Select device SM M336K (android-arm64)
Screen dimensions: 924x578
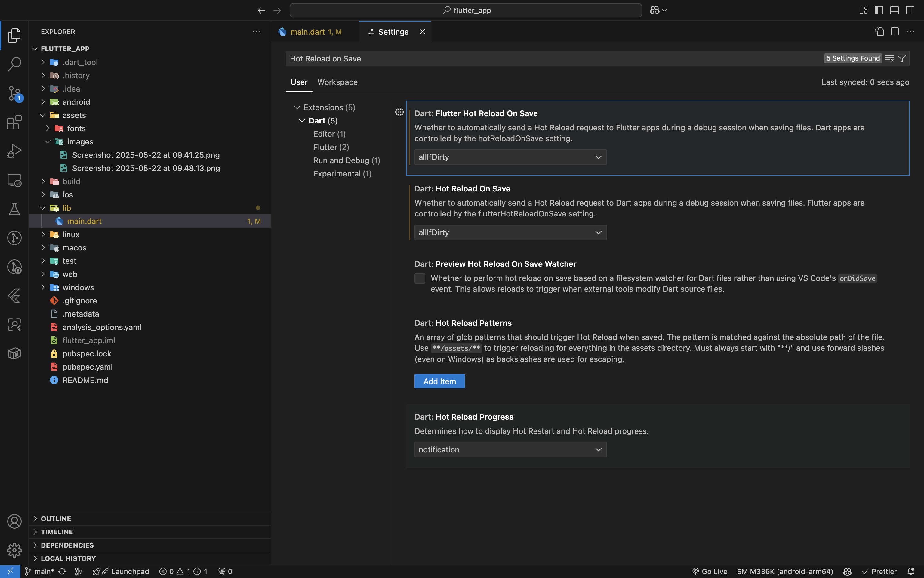click(x=785, y=571)
